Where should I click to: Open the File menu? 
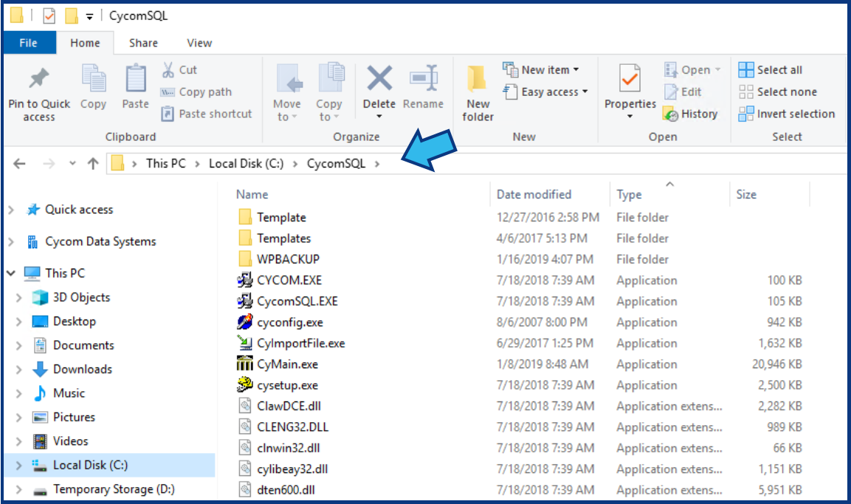[29, 43]
